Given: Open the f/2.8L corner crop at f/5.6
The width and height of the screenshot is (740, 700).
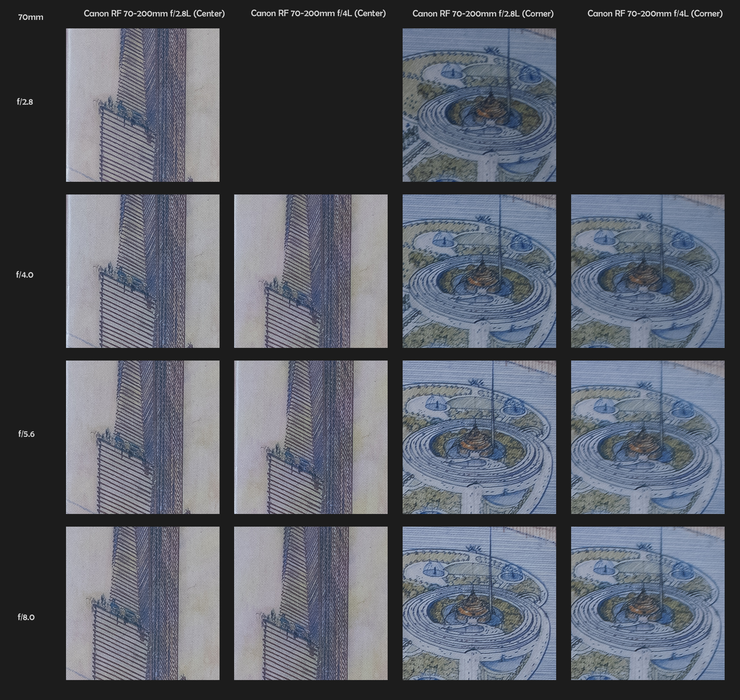Looking at the screenshot, I should (479, 437).
